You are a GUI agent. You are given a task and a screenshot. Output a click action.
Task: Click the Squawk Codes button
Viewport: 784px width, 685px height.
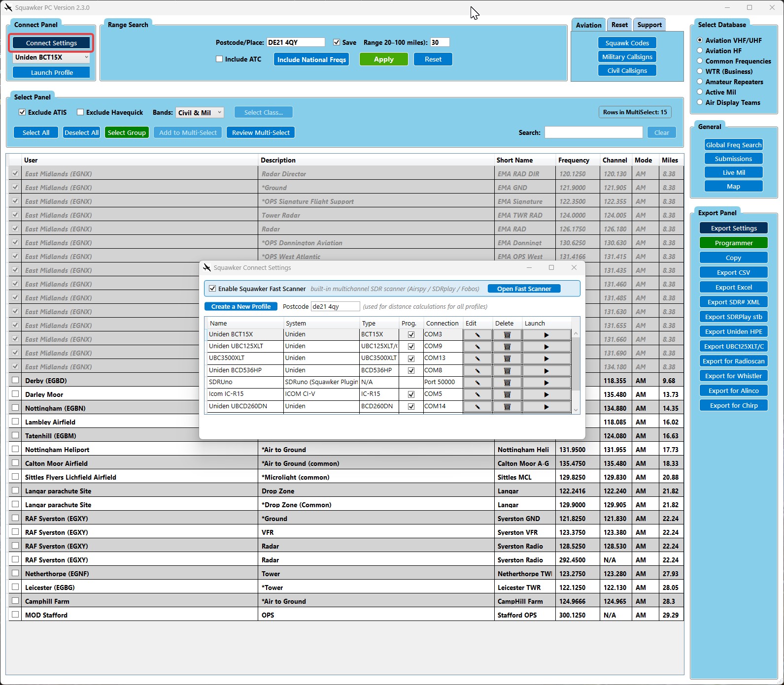[x=627, y=43]
